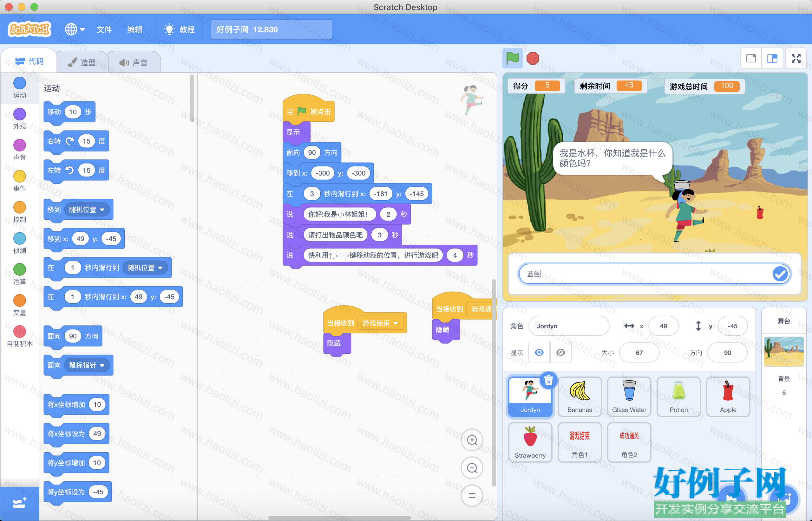The width and height of the screenshot is (812, 521).
Task: Select the Jordyn sprite
Action: click(x=530, y=397)
